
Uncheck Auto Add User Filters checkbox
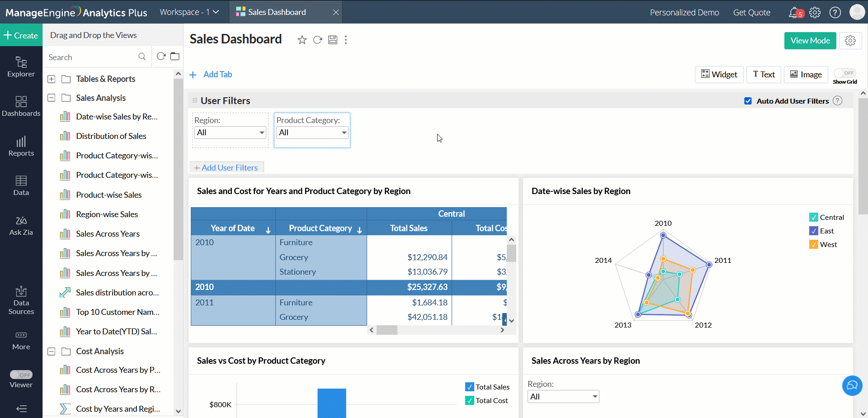click(x=748, y=101)
